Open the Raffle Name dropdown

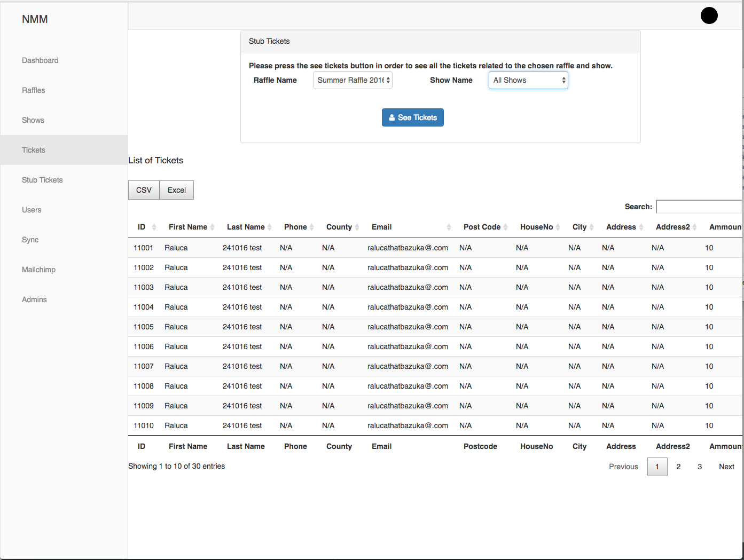tap(353, 80)
